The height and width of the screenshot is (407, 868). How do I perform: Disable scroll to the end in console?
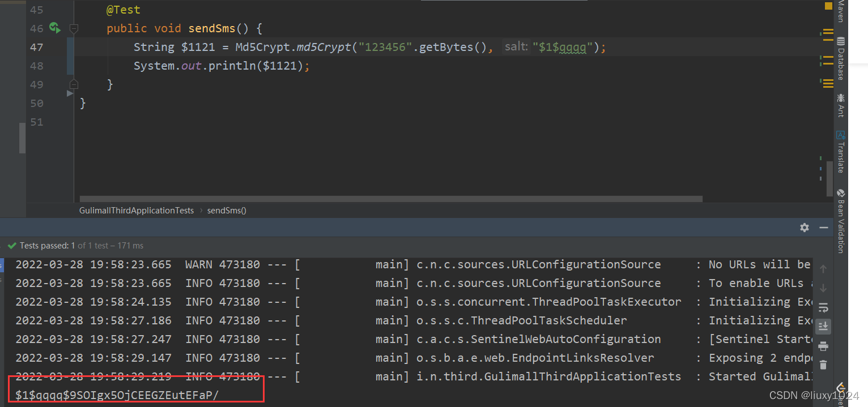[x=823, y=327]
